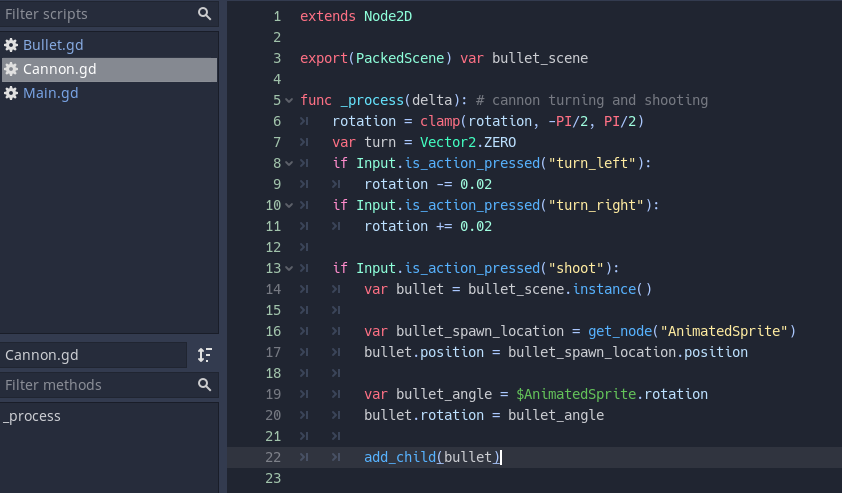Viewport: 842px width, 493px height.
Task: Select Cannon.gd in the script list
Action: click(110, 69)
